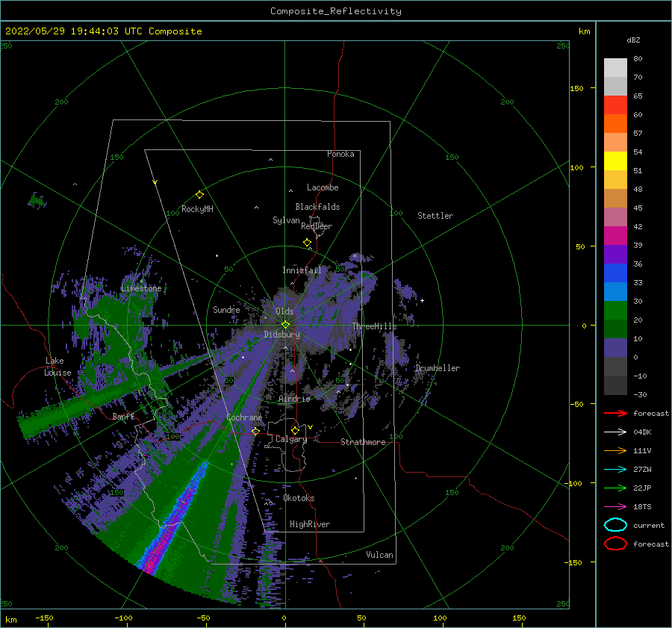The image size is (672, 628).
Task: Click the purple 39 dBZ color swatch
Action: pyautogui.click(x=615, y=254)
